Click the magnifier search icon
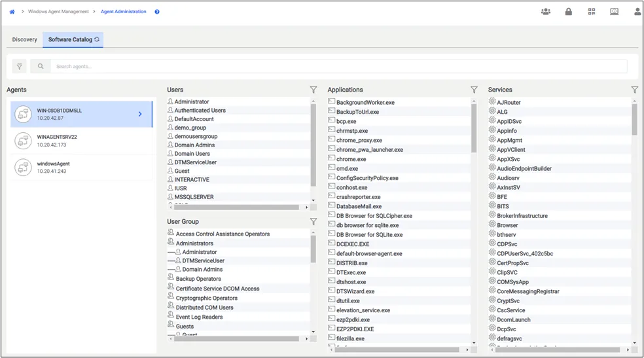Screen dimensions: 644x358 pyautogui.click(x=41, y=66)
